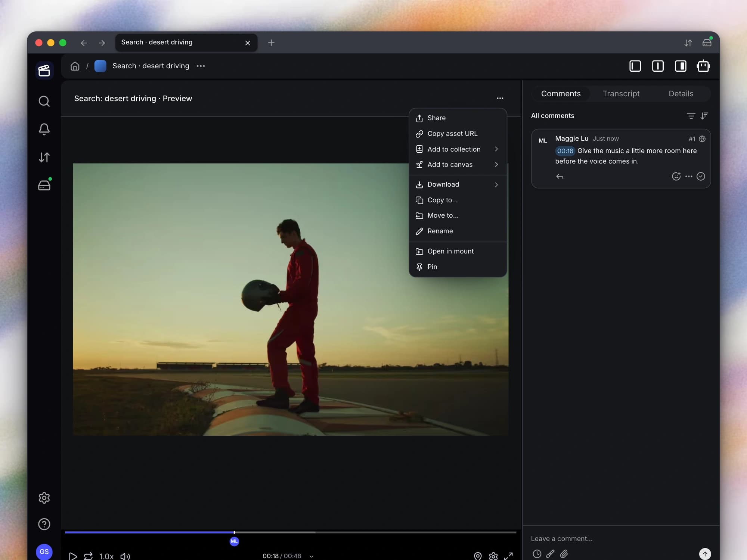The height and width of the screenshot is (560, 747).
Task: Open the mounts drive icon in sidebar
Action: 44,185
